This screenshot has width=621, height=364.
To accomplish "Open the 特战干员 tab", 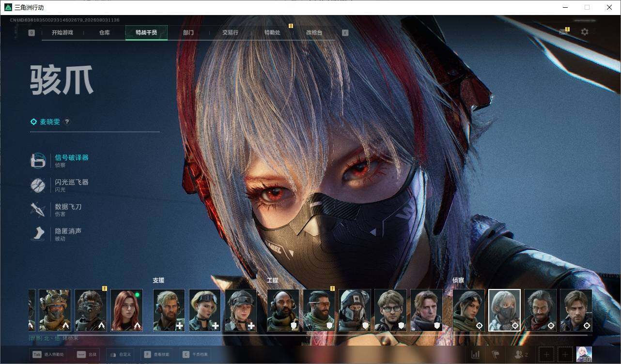I will click(146, 32).
